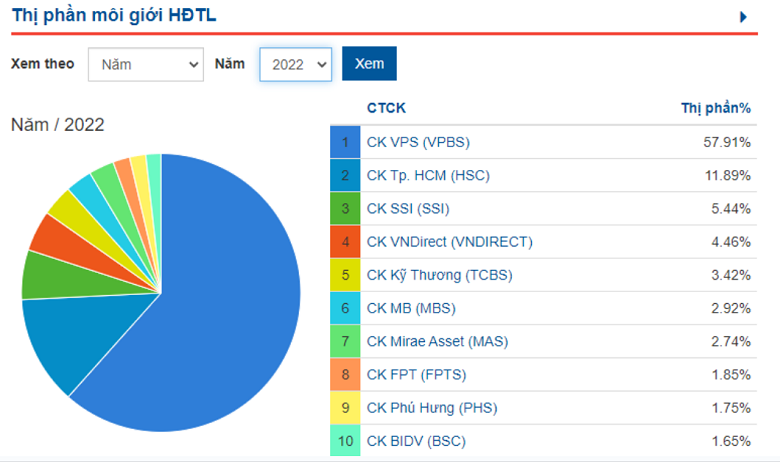Image resolution: width=780 pixels, height=462 pixels.
Task: Click the cyan rank 6 color box
Action: [x=345, y=308]
